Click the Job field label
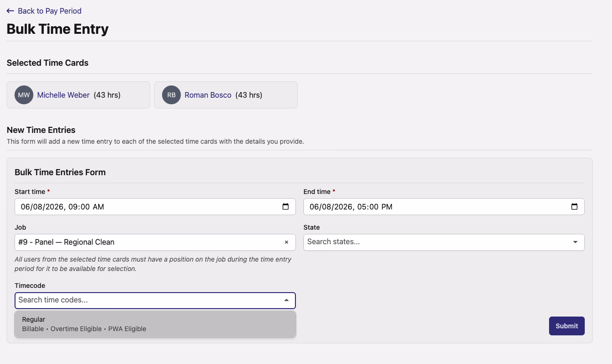The image size is (612, 364). tap(20, 227)
